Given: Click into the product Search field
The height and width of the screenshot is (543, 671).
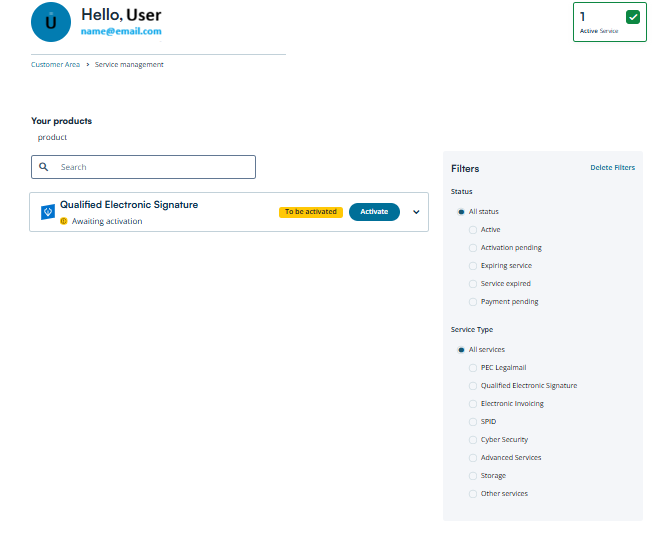Looking at the screenshot, I should coord(143,167).
